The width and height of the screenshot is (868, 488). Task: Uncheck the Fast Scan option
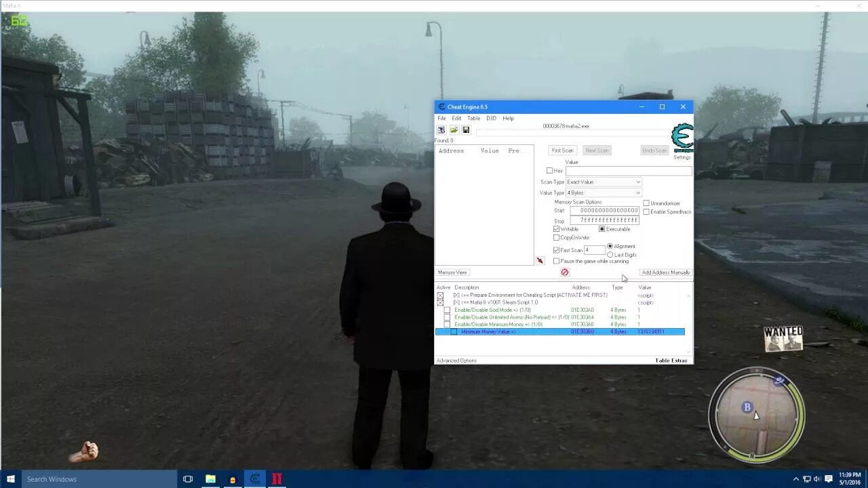(x=557, y=250)
